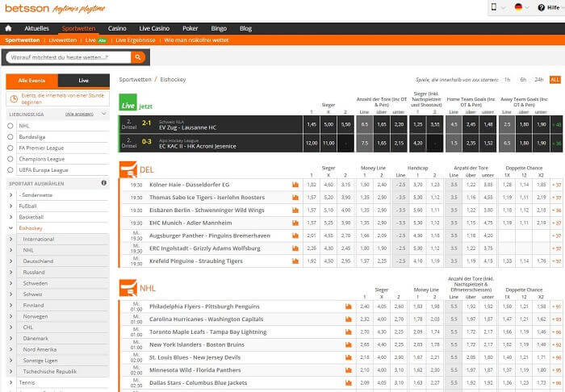Select Champions League radio button

tap(10, 159)
